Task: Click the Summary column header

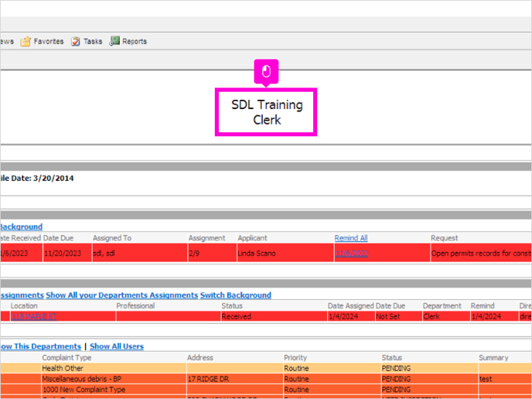Action: (493, 357)
